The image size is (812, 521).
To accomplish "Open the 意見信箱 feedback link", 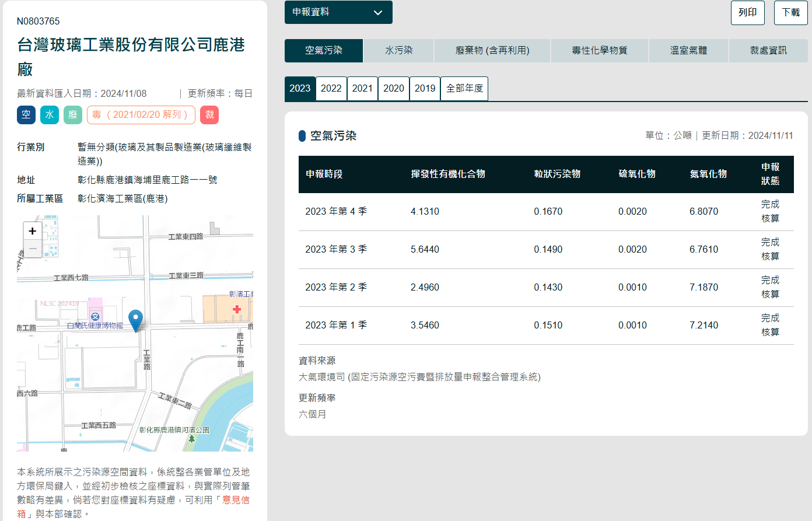I will click(x=236, y=500).
